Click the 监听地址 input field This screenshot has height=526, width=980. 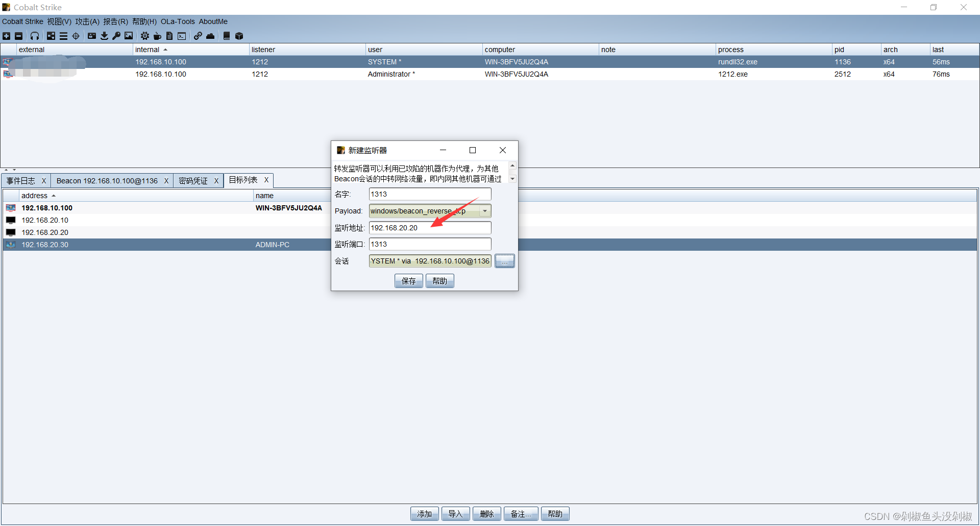[430, 228]
